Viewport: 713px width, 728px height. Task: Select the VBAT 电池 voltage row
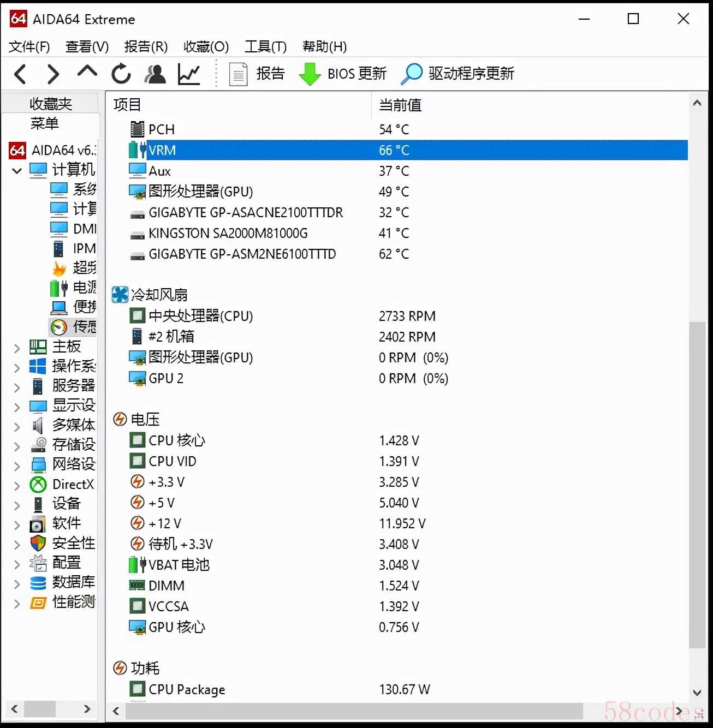coord(408,565)
